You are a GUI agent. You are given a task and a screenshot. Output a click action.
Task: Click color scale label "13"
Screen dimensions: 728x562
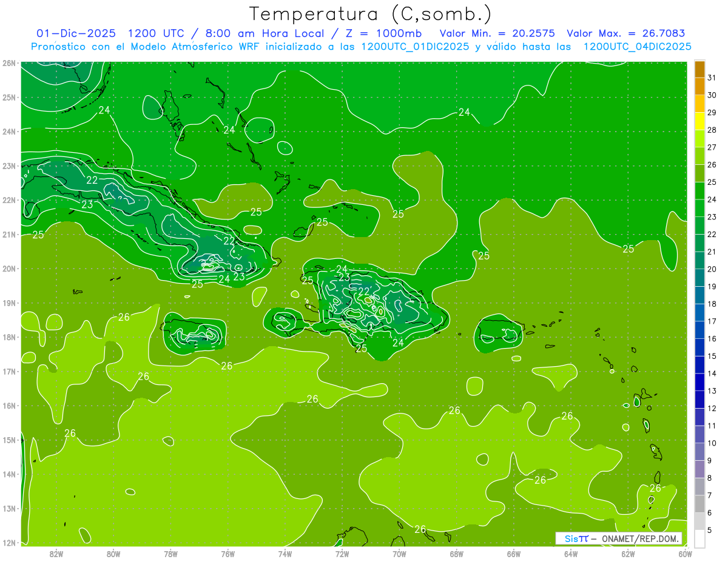(x=712, y=391)
